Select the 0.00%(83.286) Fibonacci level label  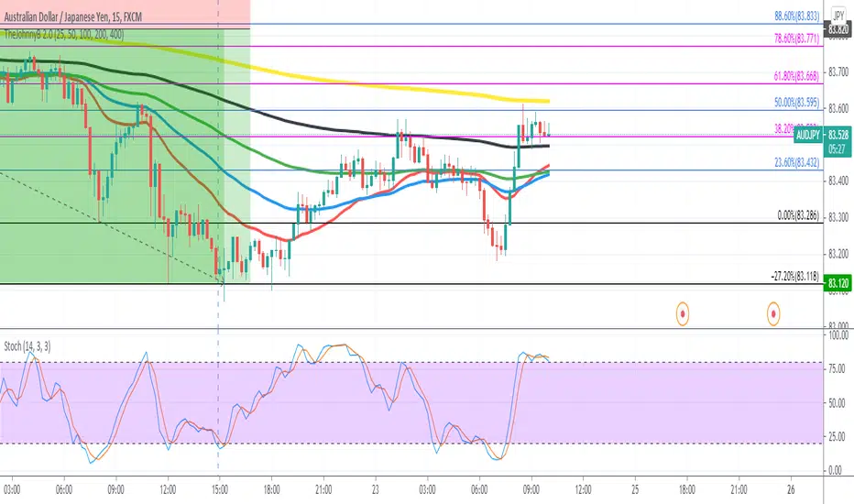(x=798, y=215)
